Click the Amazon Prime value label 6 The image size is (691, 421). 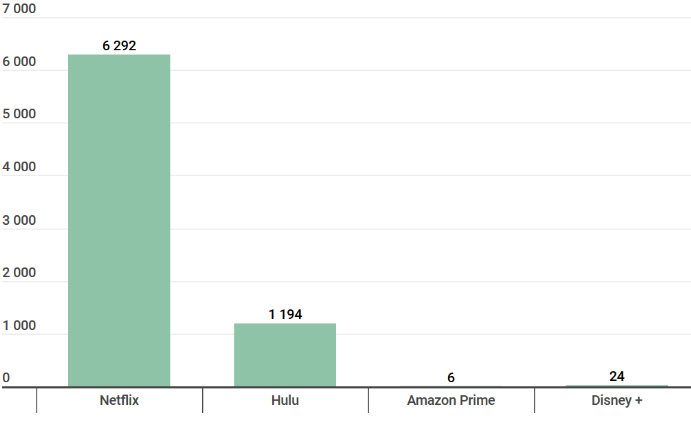point(451,377)
